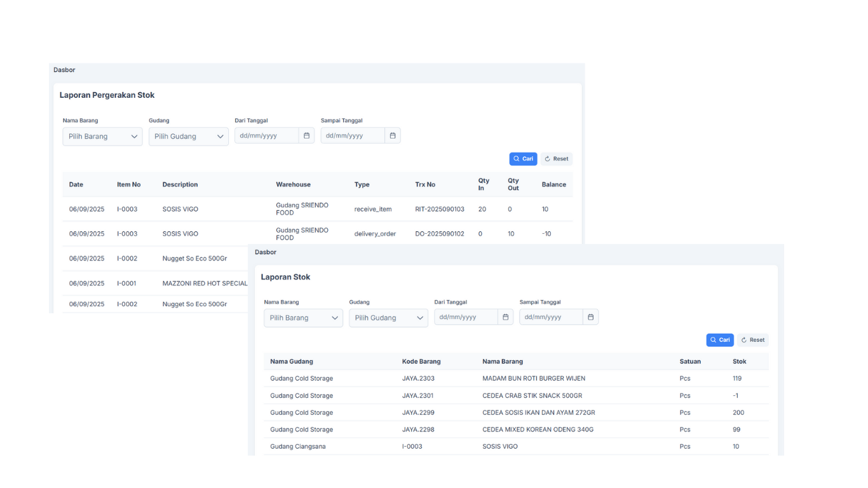Expand Pilih Barang dropdown in Laporan Stok

click(303, 318)
